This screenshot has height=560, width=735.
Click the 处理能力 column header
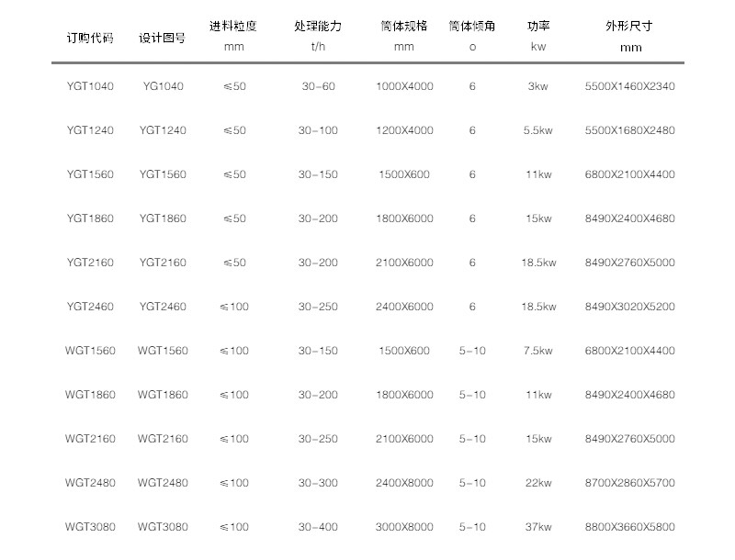click(x=318, y=27)
